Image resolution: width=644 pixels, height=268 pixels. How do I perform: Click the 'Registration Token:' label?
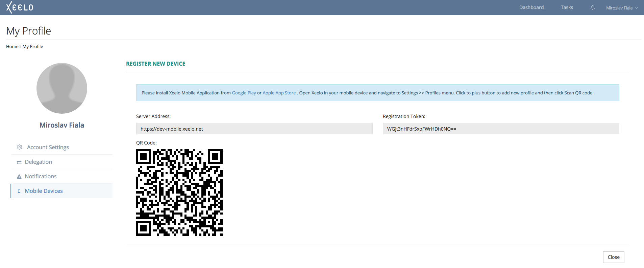point(404,116)
